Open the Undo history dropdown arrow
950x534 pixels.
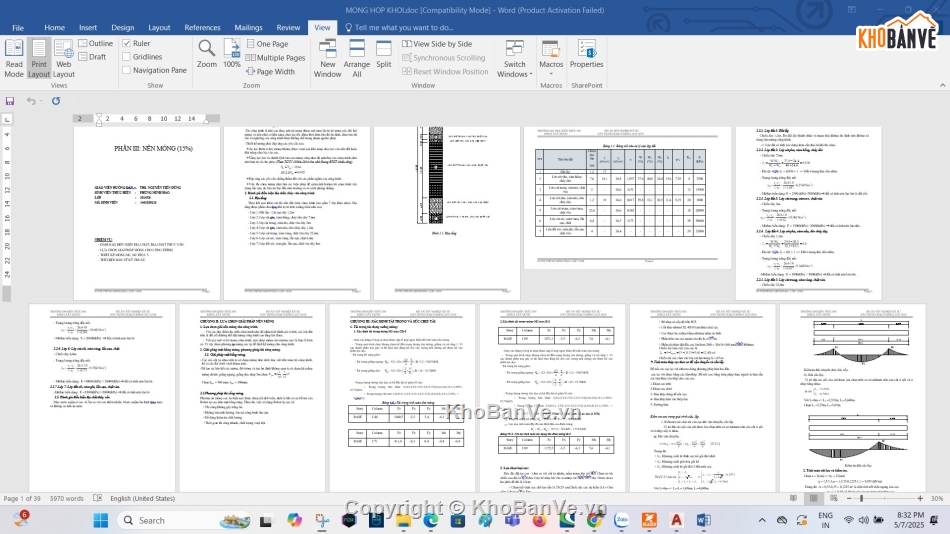pos(41,101)
